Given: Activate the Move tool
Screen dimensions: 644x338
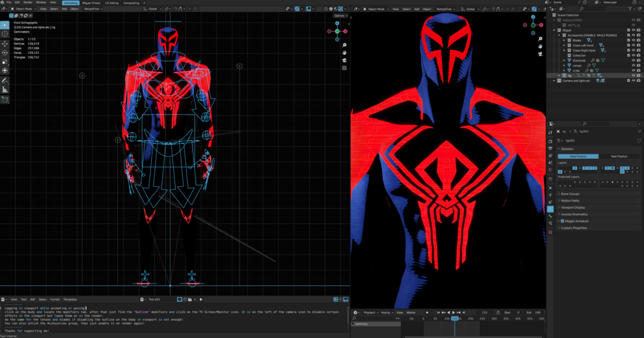Looking at the screenshot, I should point(5,44).
